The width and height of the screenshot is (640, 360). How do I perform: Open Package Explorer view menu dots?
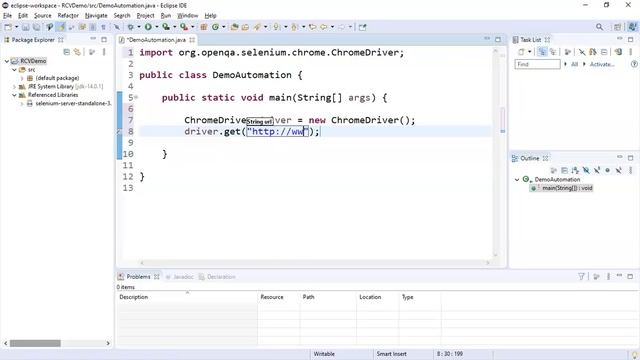104,52
